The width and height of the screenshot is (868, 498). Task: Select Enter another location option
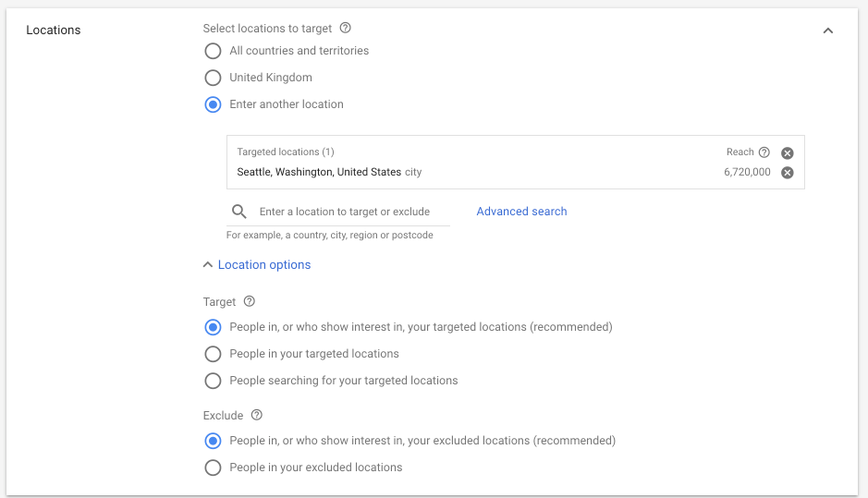pos(213,104)
